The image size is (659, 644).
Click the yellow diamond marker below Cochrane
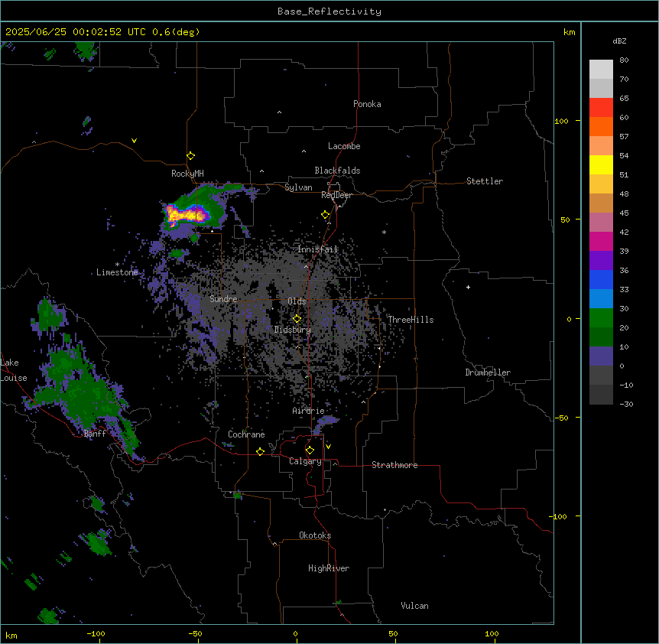point(260,451)
